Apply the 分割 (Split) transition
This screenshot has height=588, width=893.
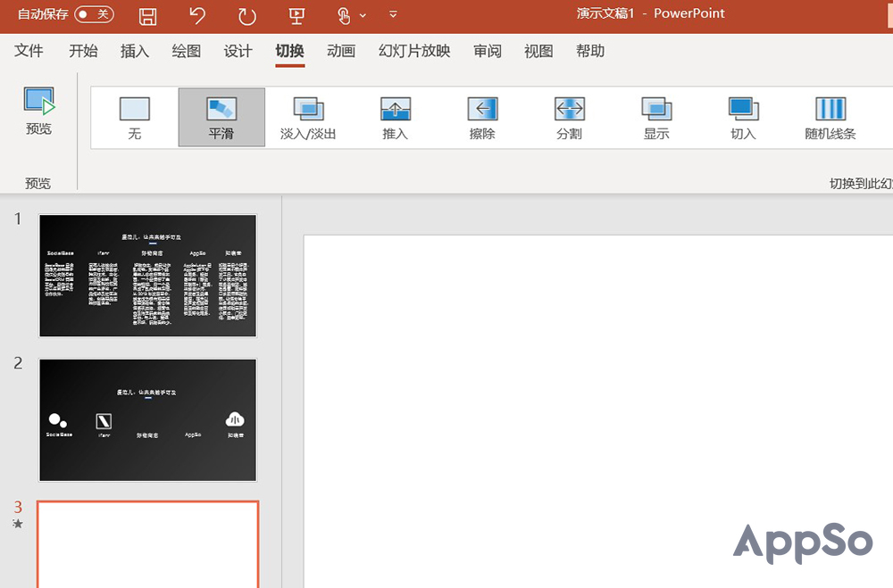[x=569, y=117]
